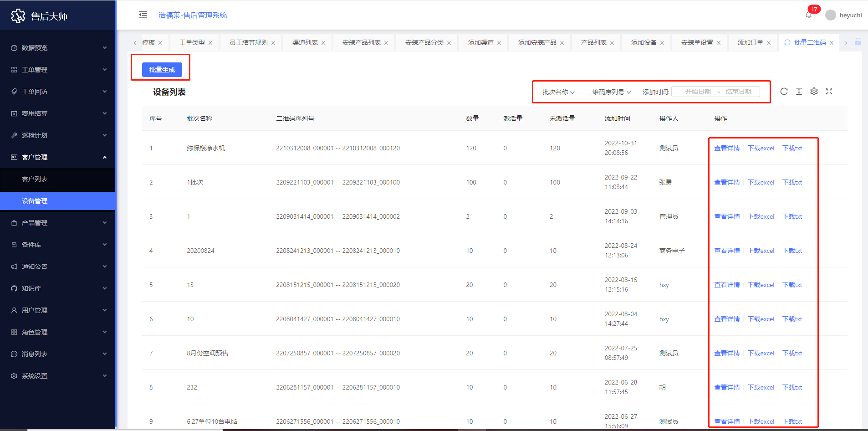Click the 批量生成 button
Viewport: 868px width, 431px height.
(162, 70)
